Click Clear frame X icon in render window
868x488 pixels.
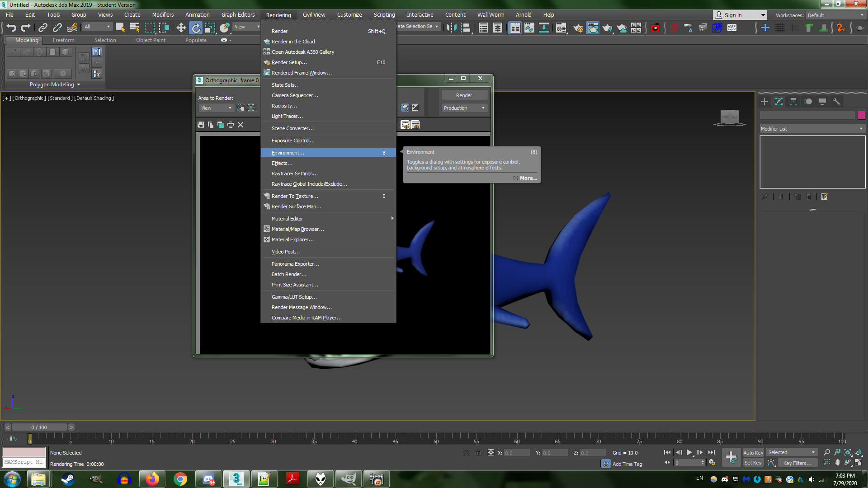tap(241, 125)
